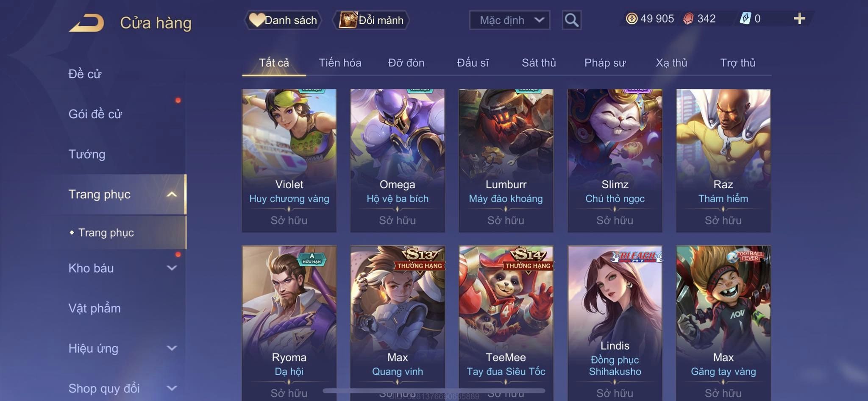
Task: Open the Tướng sidebar entry
Action: 87,154
